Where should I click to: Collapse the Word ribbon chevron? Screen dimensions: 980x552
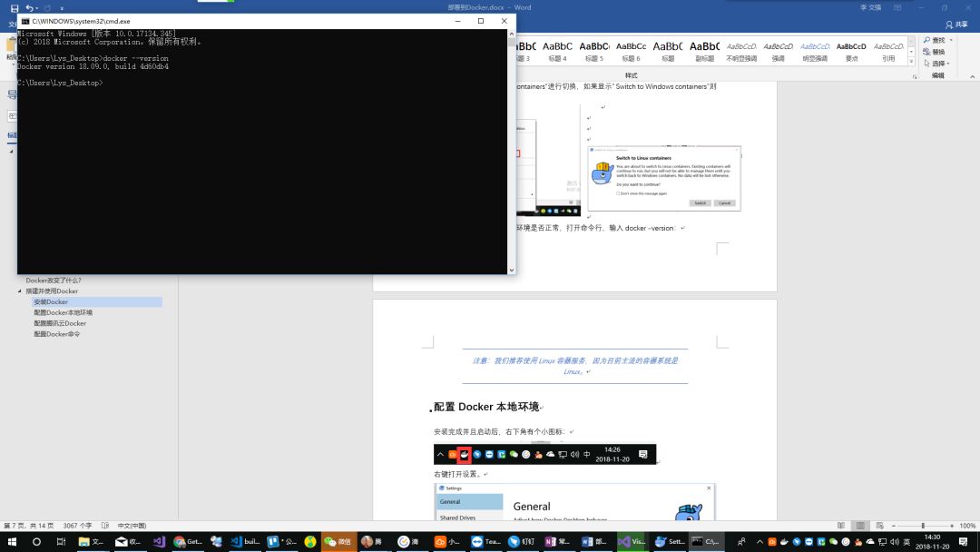click(x=972, y=76)
